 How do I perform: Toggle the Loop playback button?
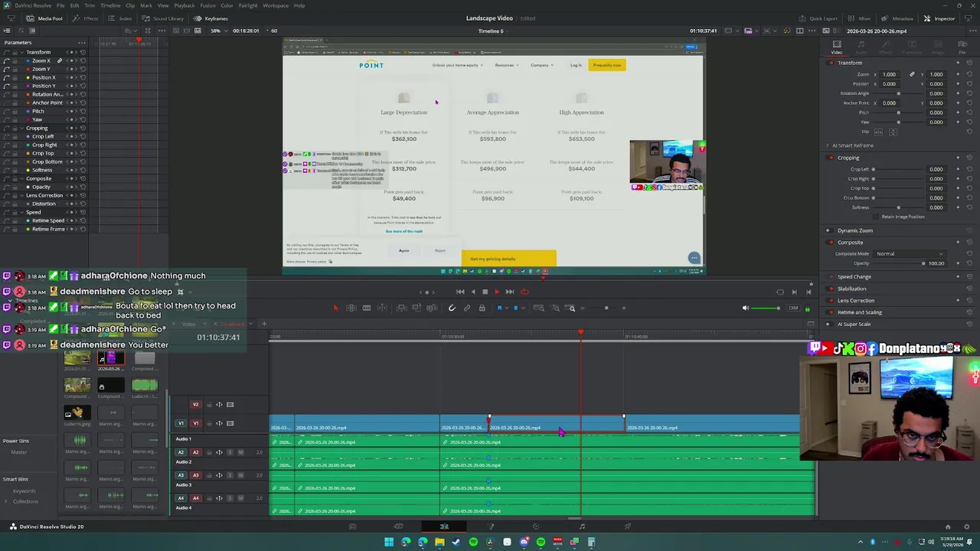[x=524, y=292]
